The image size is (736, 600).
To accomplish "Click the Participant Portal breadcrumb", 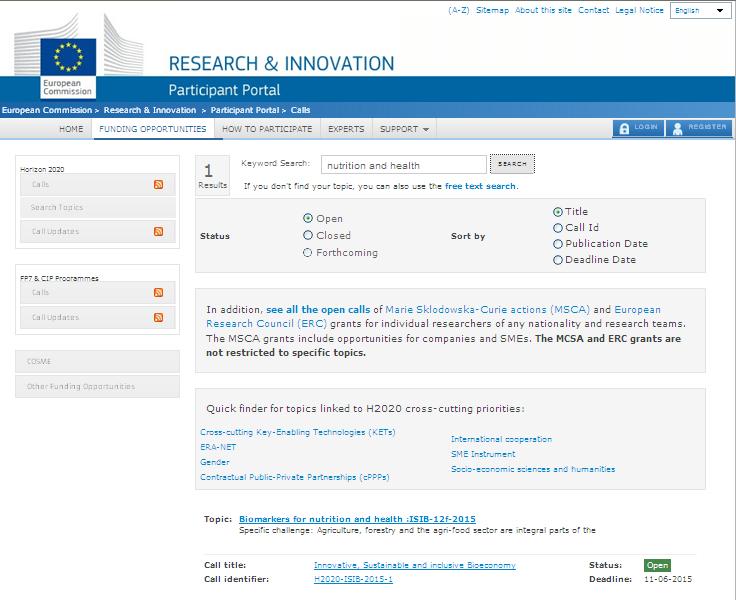I will [245, 110].
